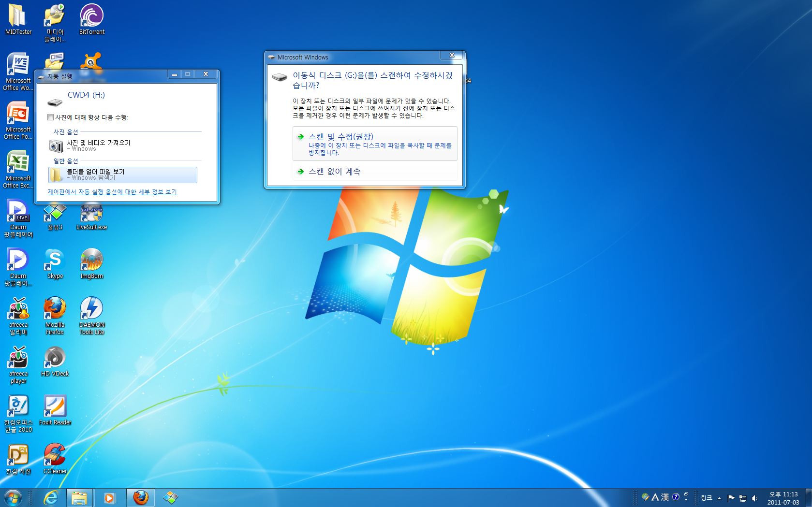Click the Show desktop button
The image size is (812, 507).
coord(808,497)
